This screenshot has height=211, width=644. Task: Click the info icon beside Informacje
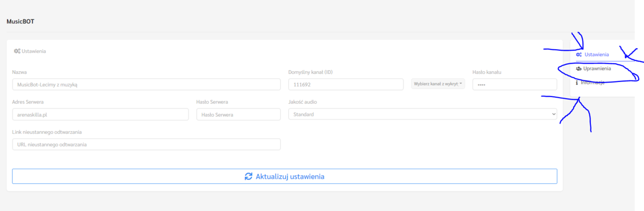(x=577, y=82)
